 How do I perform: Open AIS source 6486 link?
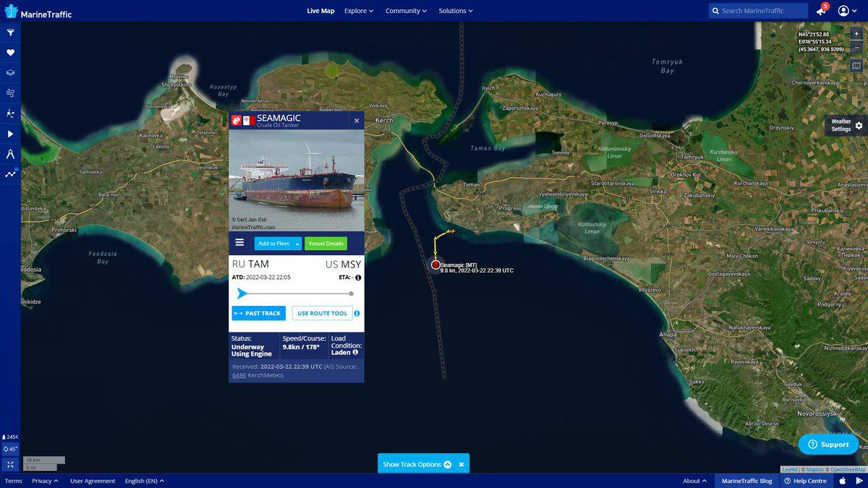[239, 375]
